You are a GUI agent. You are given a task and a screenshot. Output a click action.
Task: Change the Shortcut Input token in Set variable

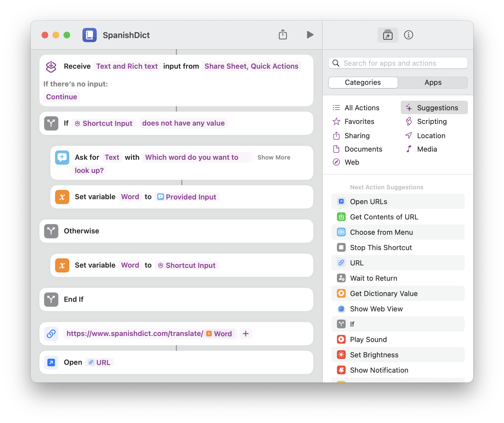[187, 265]
